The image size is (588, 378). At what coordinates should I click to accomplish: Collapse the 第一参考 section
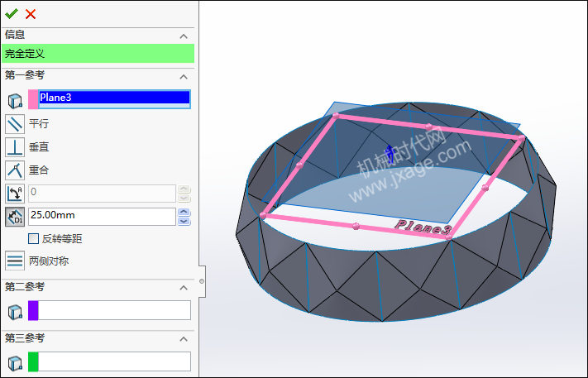[x=184, y=77]
